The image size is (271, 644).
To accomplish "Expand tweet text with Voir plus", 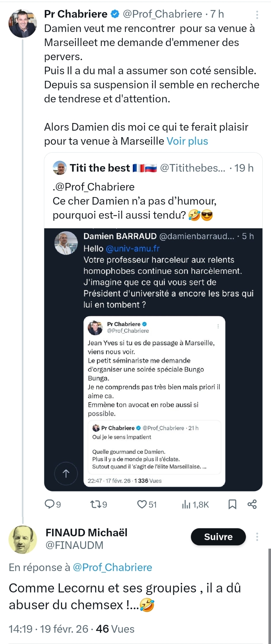I will click(187, 141).
